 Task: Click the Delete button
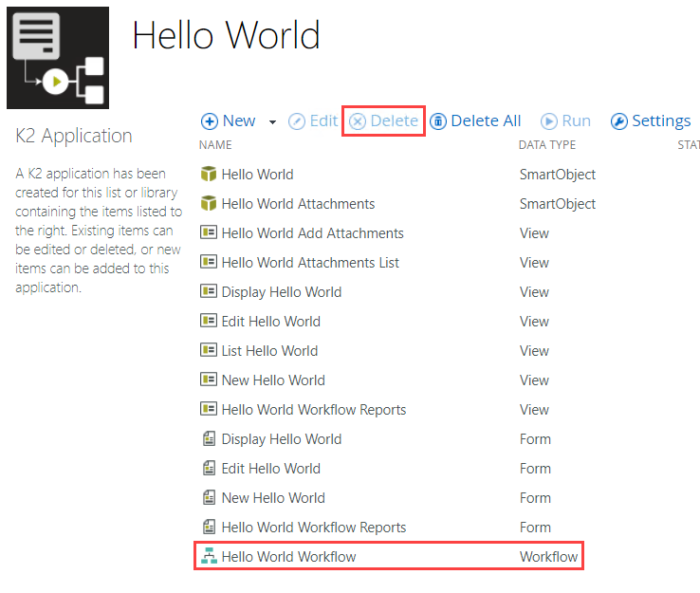point(383,121)
